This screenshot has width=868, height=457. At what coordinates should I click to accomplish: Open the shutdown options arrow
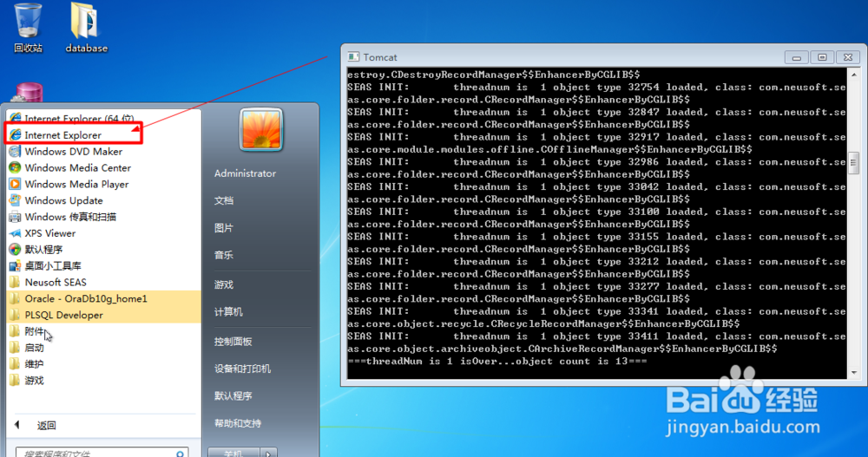[x=268, y=453]
